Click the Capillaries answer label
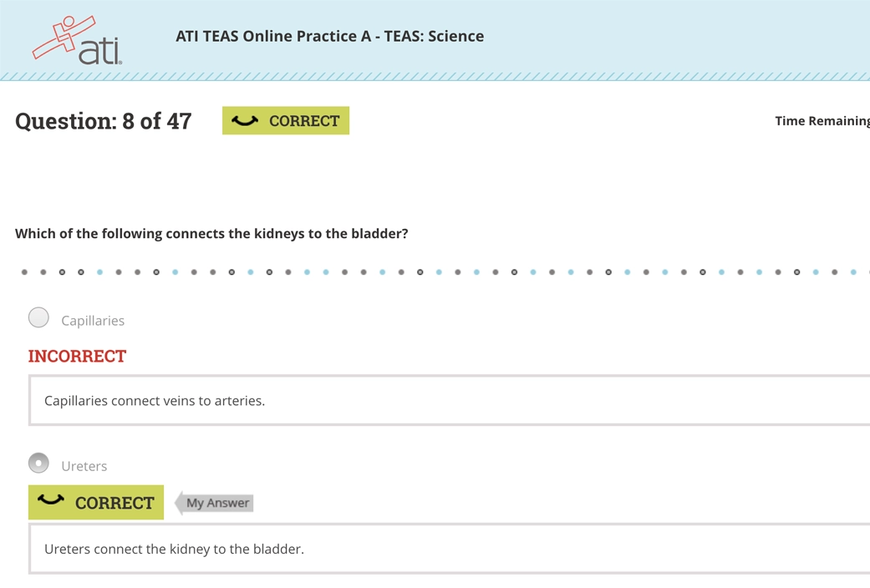This screenshot has width=870, height=588. coord(92,320)
